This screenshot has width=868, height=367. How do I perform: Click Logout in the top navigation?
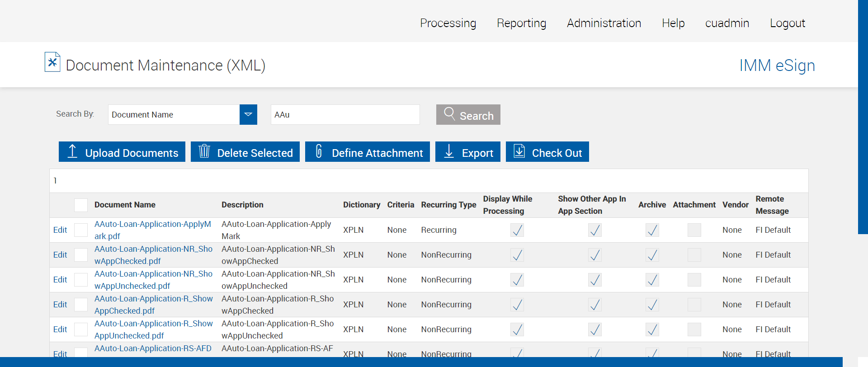coord(787,23)
